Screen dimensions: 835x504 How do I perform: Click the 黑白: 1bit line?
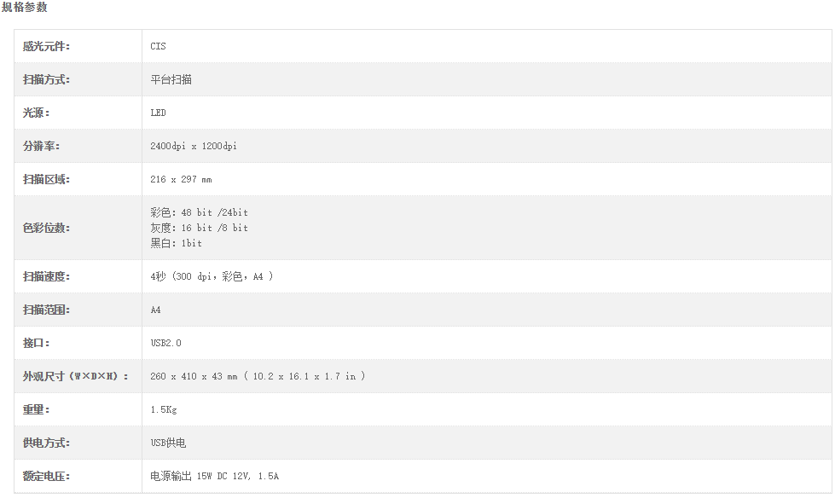177,243
